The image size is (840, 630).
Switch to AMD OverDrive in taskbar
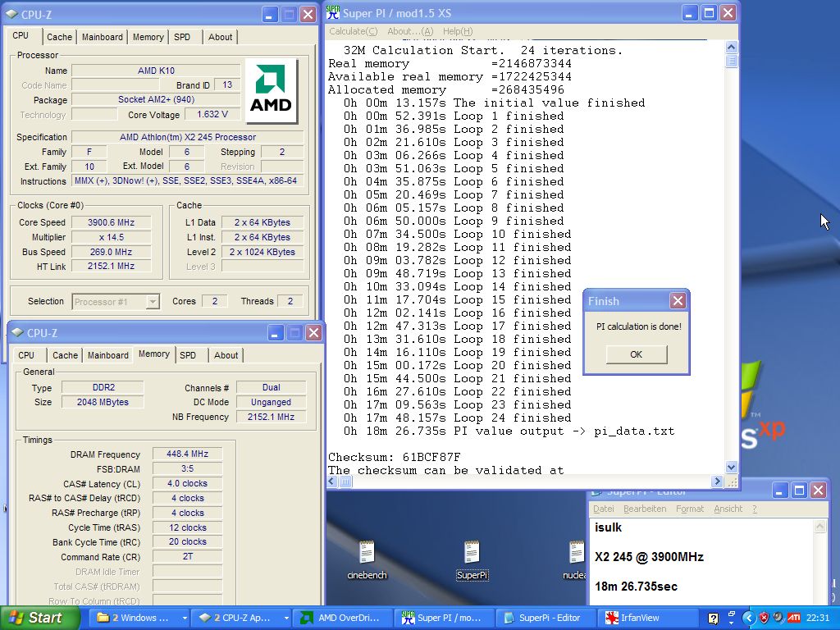pos(344,618)
